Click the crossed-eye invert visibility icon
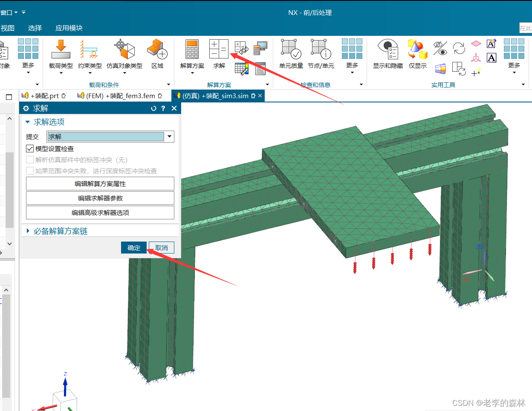532x411 pixels. point(440,48)
